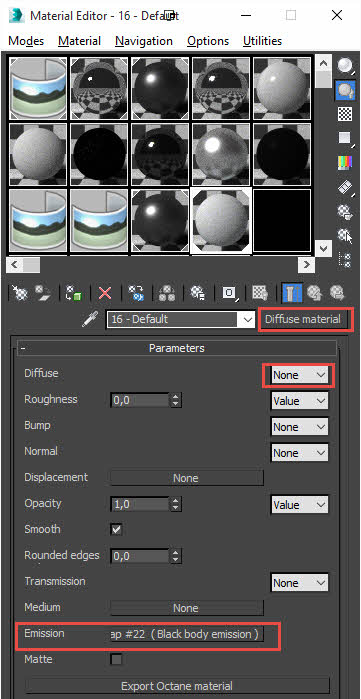Open the Bump type dropdown
Viewport: 361px width, 699px height.
click(x=299, y=427)
